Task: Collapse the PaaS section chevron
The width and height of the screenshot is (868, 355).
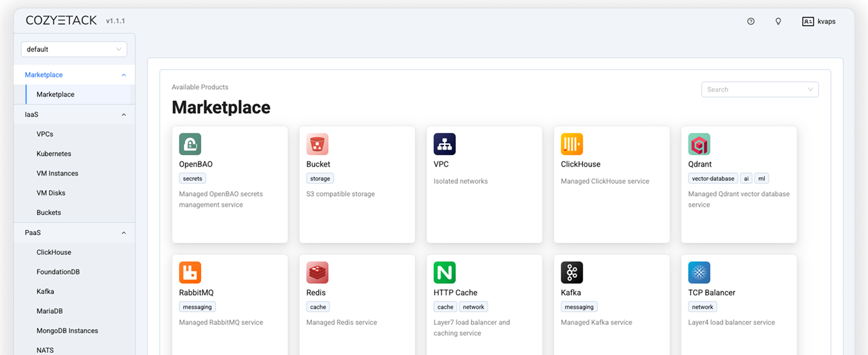Action: (124, 233)
